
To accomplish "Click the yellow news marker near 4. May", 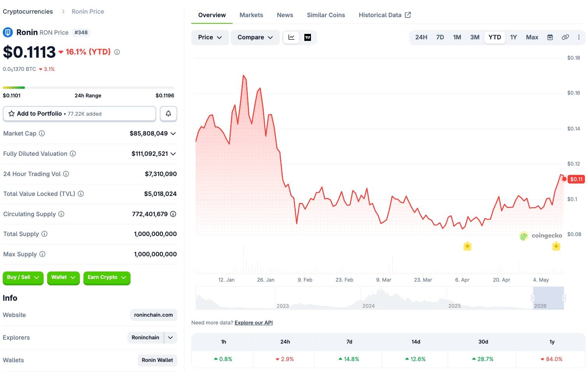I will tap(556, 246).
